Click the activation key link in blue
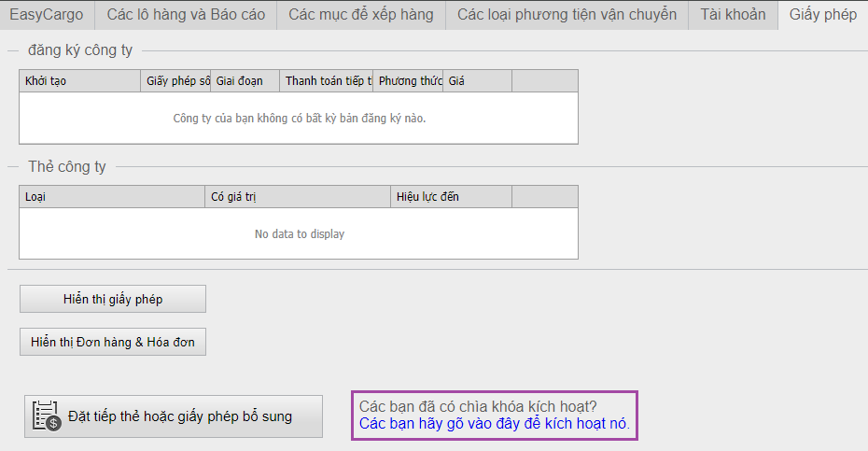The image size is (868, 451). [x=494, y=424]
